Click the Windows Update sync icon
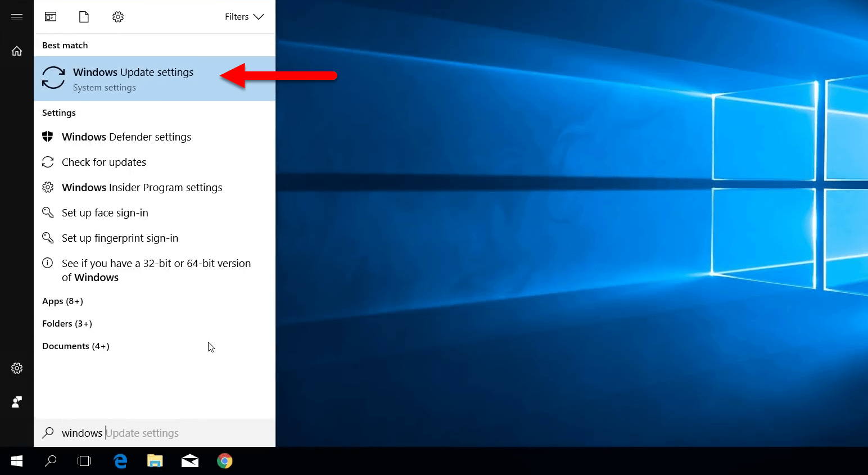Image resolution: width=868 pixels, height=475 pixels. click(53, 78)
